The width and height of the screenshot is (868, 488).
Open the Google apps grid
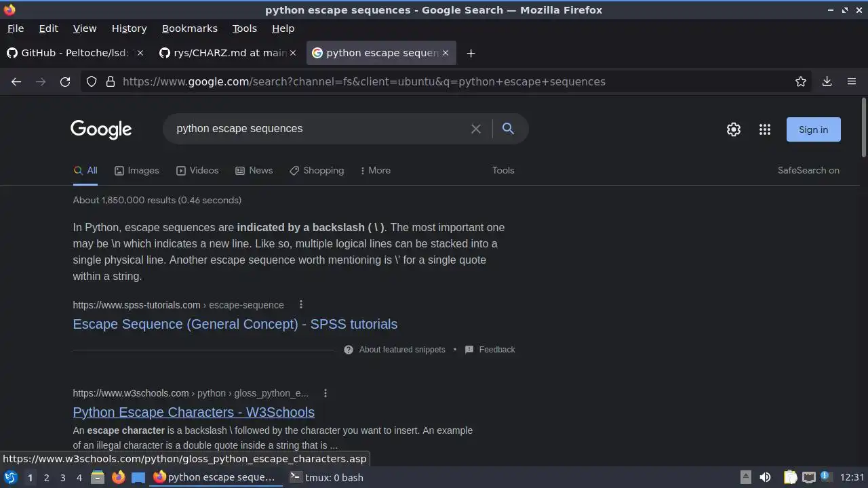click(765, 129)
